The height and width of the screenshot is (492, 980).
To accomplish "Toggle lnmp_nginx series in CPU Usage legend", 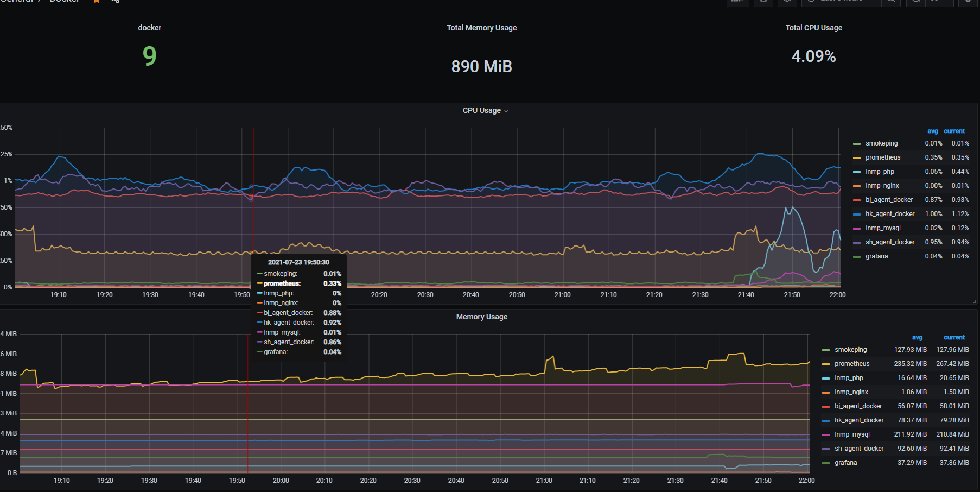I will [882, 186].
